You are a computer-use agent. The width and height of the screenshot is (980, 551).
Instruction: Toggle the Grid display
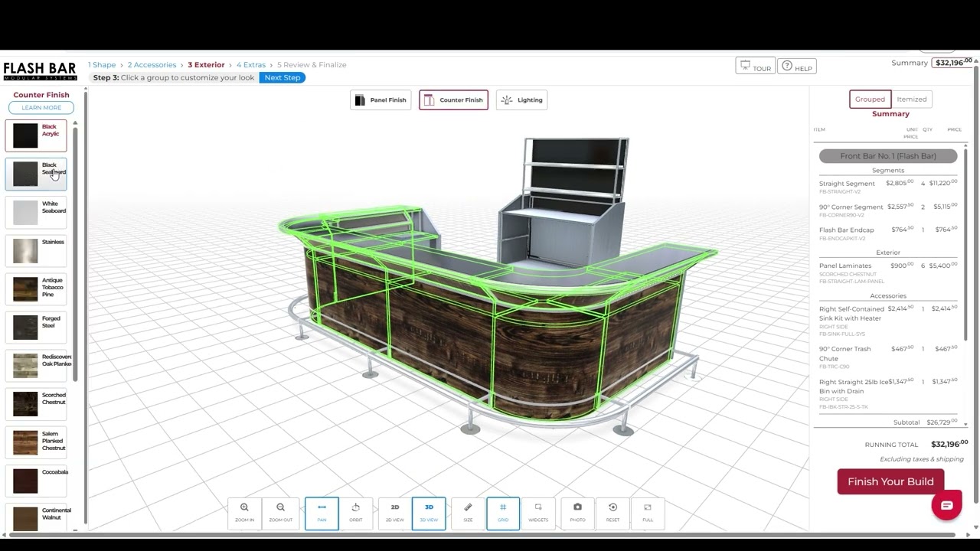503,513
